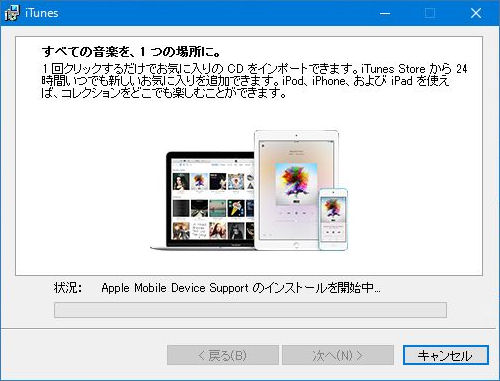Close the iTunes installer window
Viewport: 500px width, 381px height.
476,13
